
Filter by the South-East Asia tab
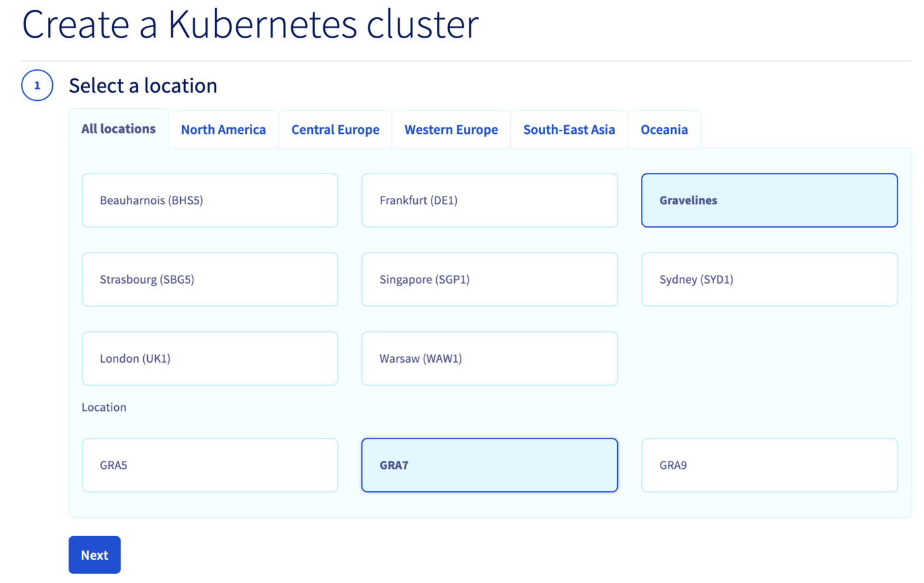coord(569,130)
